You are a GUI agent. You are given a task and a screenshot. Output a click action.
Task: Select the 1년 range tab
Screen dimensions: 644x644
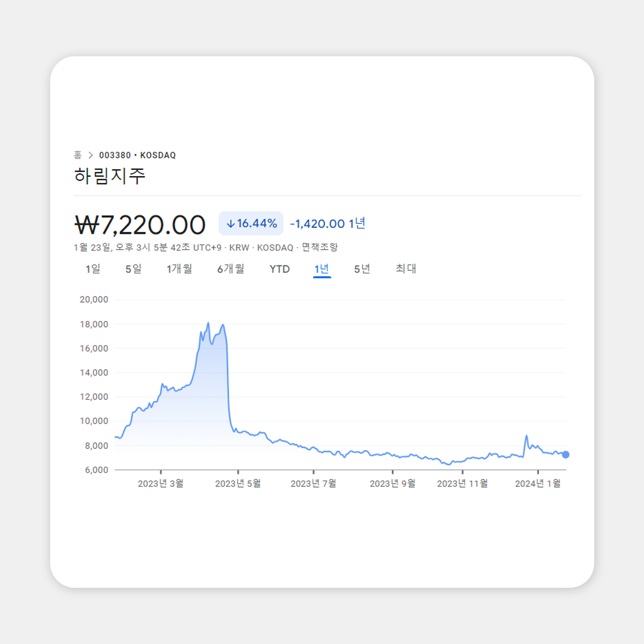pos(322,269)
